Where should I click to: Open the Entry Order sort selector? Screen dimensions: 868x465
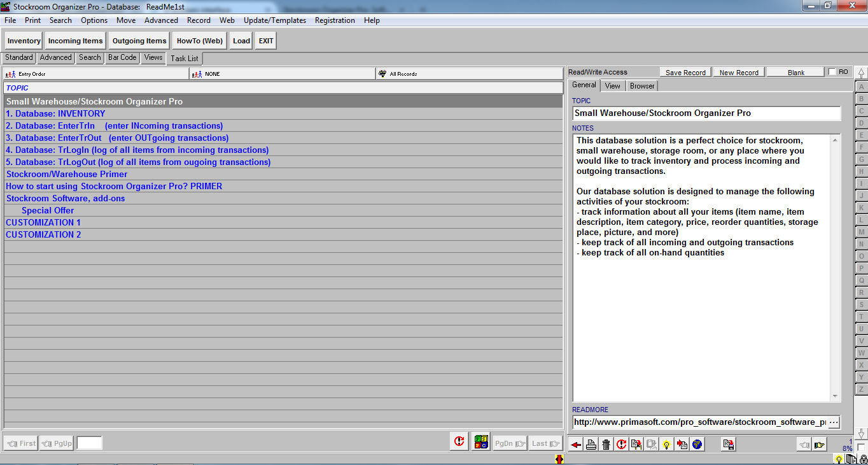coord(96,74)
